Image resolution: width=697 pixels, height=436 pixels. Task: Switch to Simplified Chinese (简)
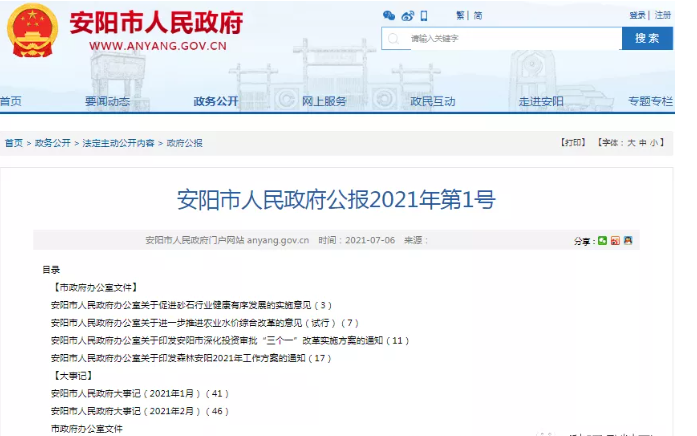tap(478, 16)
